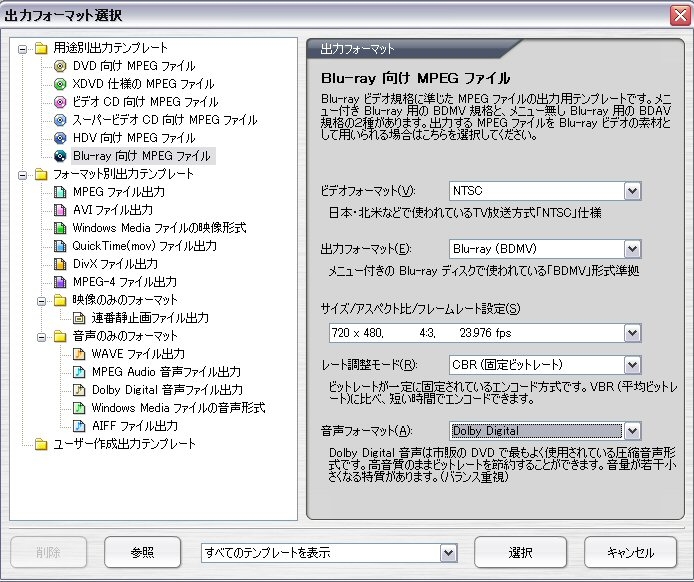Click the XDVD仕様のMPEGファイル green disc icon
The width and height of the screenshot is (694, 582).
click(x=60, y=84)
